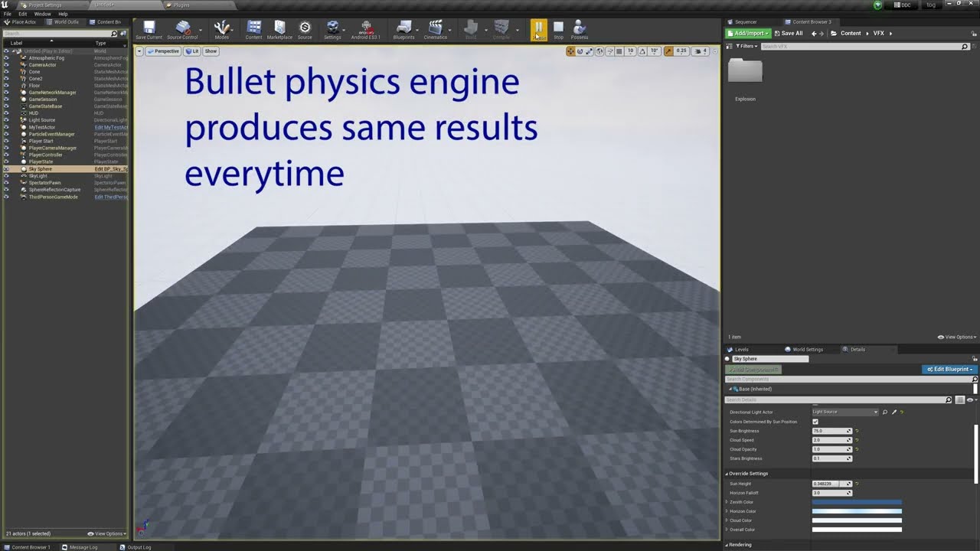The image size is (980, 551).
Task: Open Source Control toolbar button
Action: click(x=182, y=30)
